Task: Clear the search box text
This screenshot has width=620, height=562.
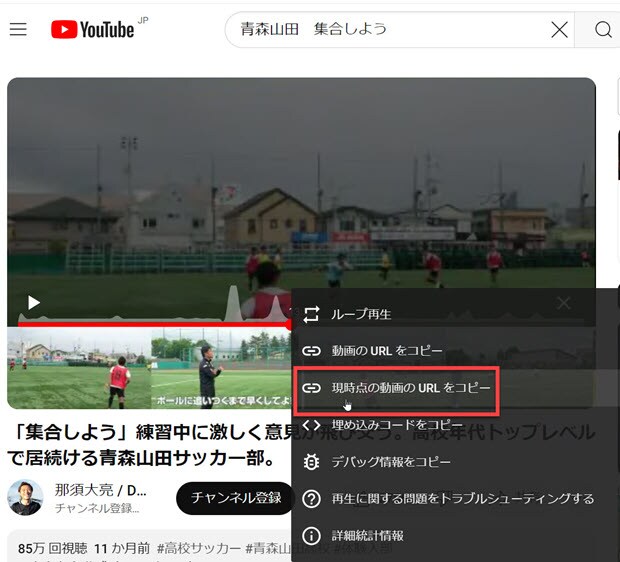Action: click(560, 30)
